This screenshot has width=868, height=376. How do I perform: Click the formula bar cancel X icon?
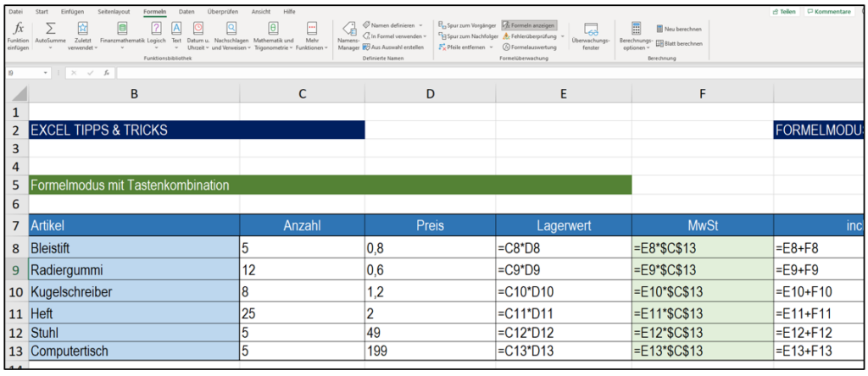point(75,73)
